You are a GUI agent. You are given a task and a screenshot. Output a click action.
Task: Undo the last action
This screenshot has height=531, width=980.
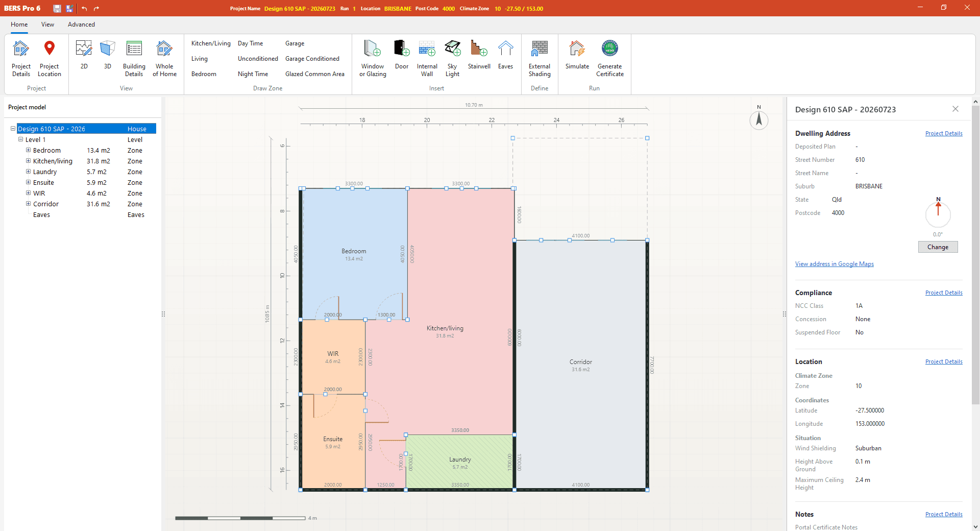(84, 8)
